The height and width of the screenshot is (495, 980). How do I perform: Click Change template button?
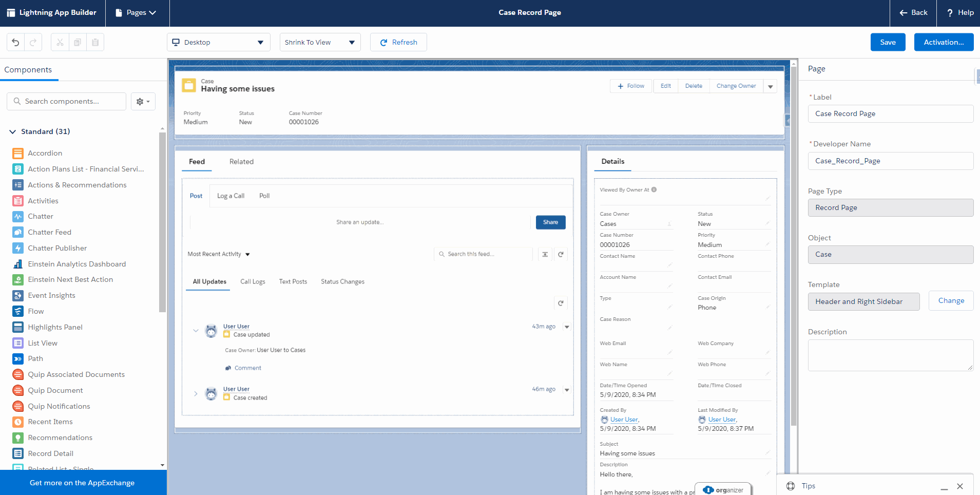[951, 301]
